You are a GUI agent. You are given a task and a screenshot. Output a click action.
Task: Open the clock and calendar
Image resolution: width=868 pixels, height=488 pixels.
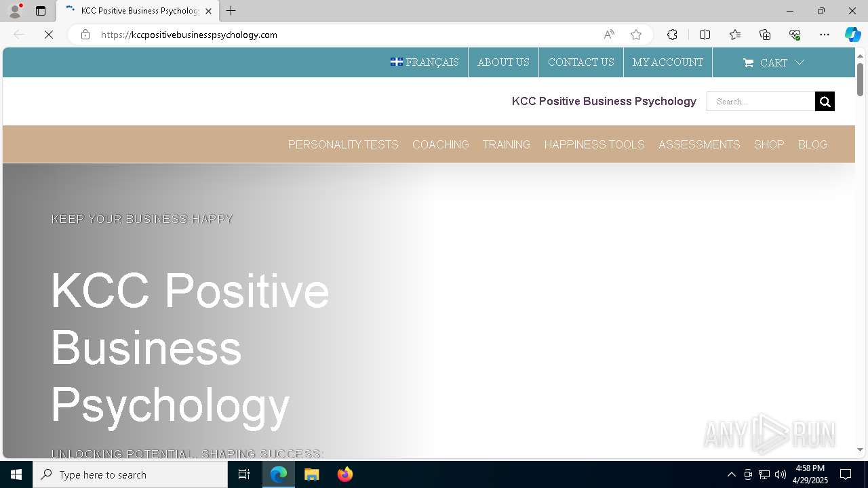tap(810, 474)
